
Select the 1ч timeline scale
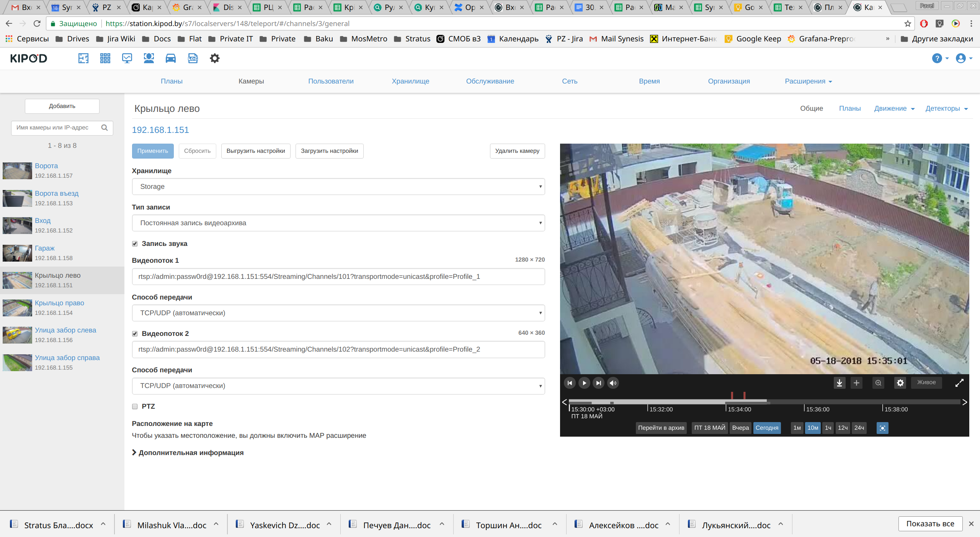click(828, 428)
